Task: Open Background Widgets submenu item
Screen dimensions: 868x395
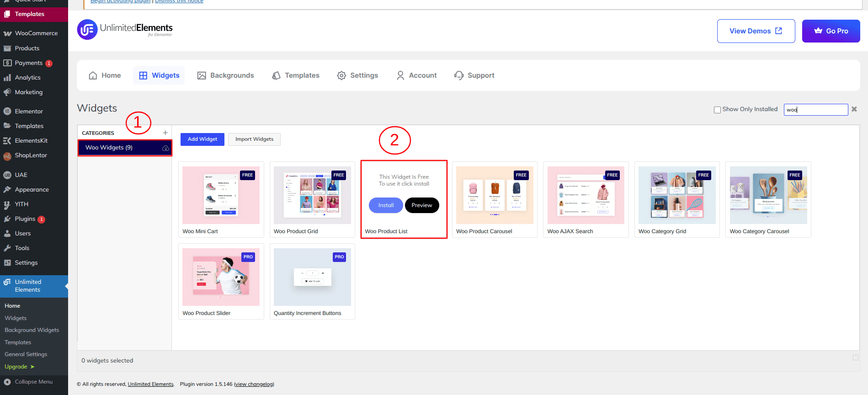Action: coord(32,330)
